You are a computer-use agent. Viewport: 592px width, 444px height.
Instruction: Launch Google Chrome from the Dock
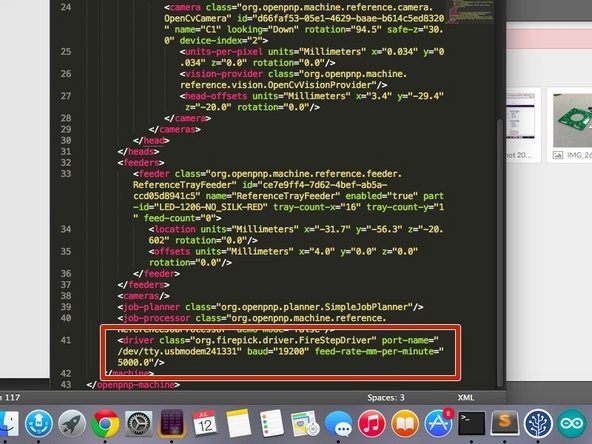[105, 424]
